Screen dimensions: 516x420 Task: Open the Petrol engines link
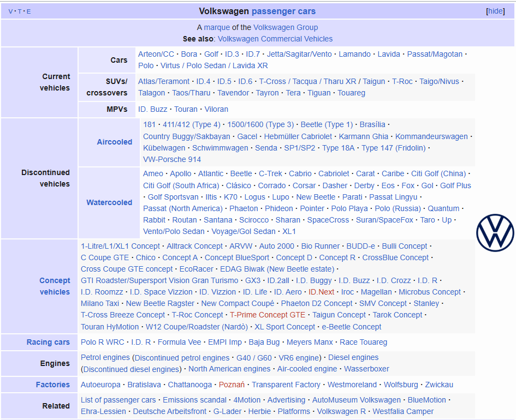pos(105,358)
